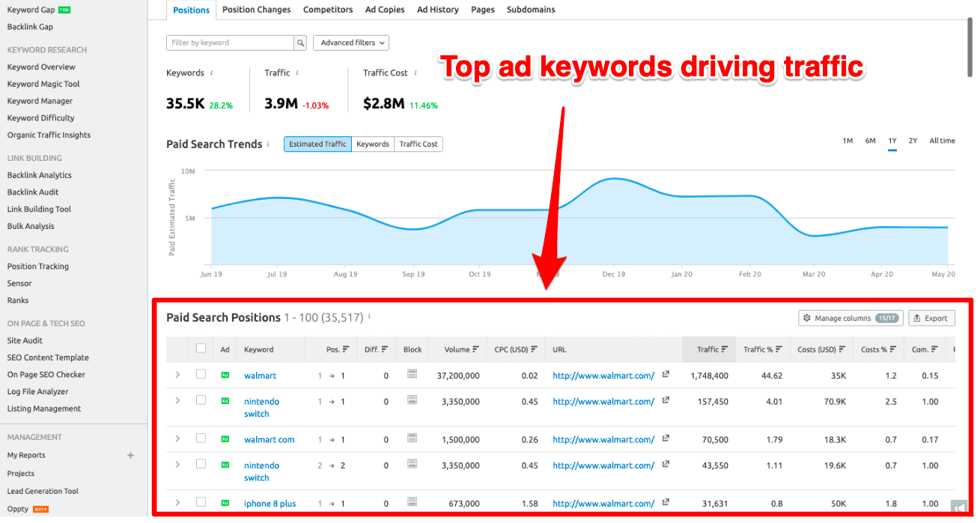Expand the walmart keyword row
Viewport: 980px width, 523px height.
pyautogui.click(x=177, y=375)
